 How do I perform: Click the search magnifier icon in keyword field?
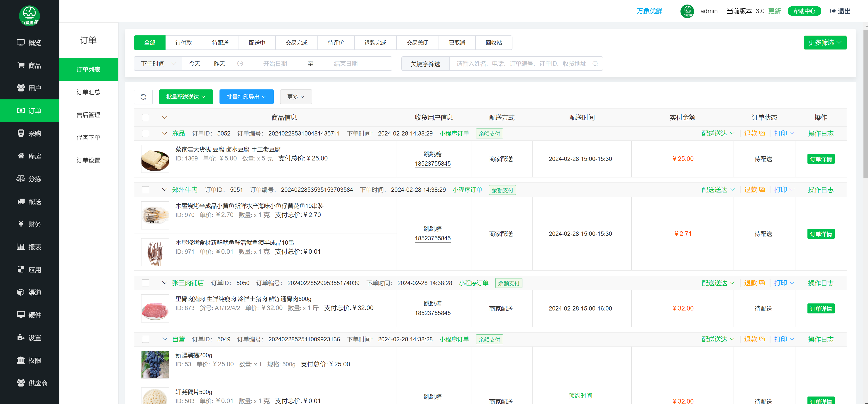[x=595, y=64]
